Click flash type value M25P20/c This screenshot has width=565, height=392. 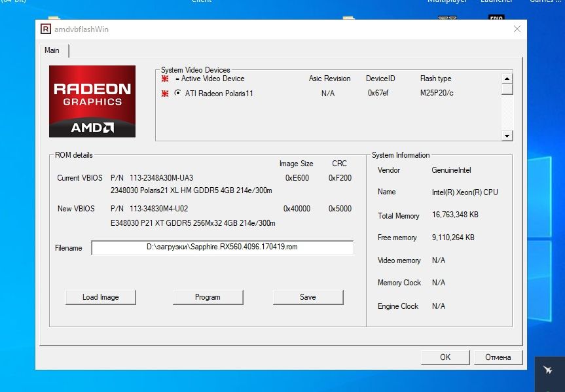tap(437, 93)
